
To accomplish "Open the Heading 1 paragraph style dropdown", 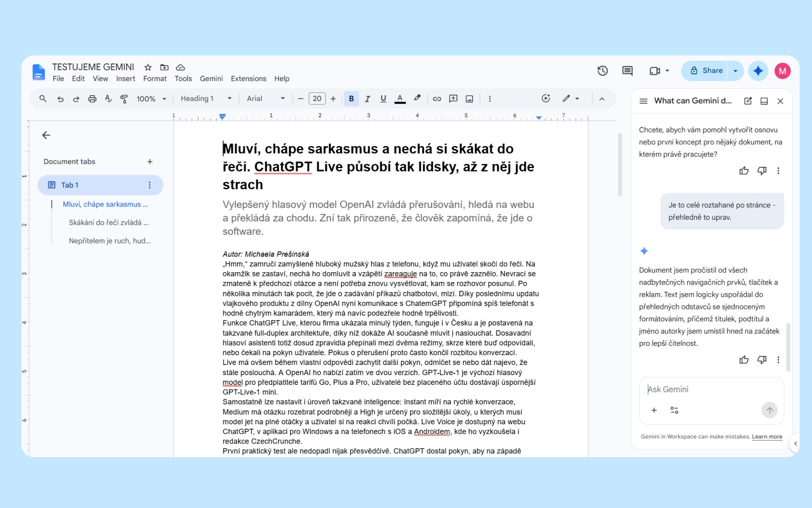I will pyautogui.click(x=206, y=99).
